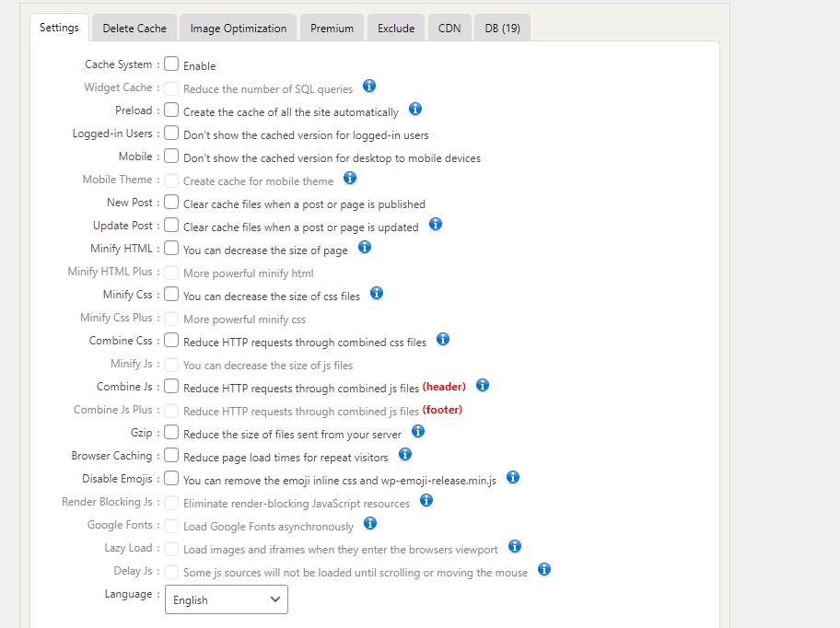Show info for Update Post setting

point(436,224)
